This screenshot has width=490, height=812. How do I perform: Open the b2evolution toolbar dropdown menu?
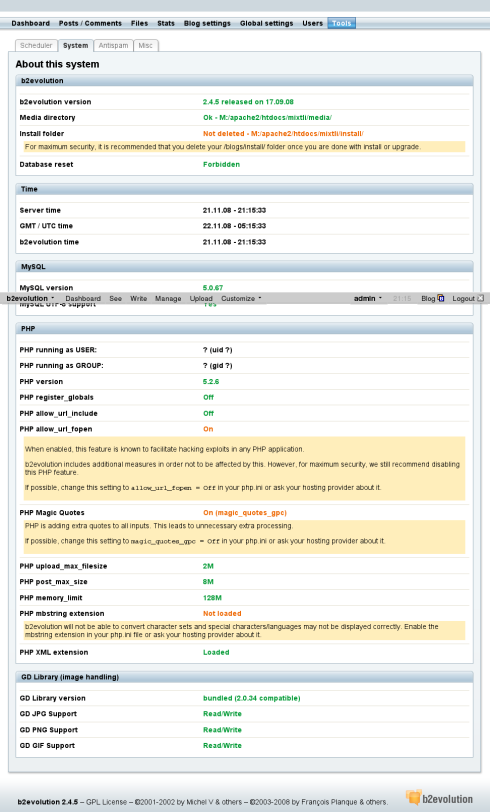pyautogui.click(x=30, y=298)
